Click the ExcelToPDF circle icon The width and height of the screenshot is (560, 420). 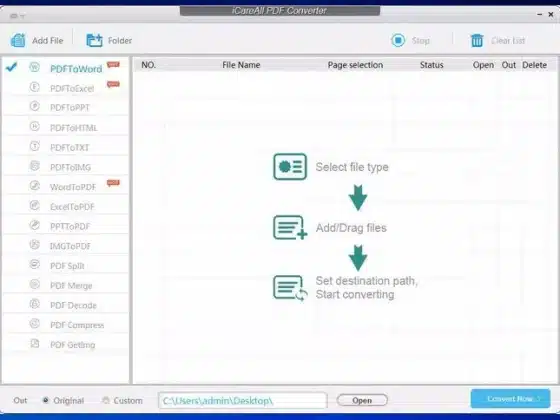pos(35,205)
